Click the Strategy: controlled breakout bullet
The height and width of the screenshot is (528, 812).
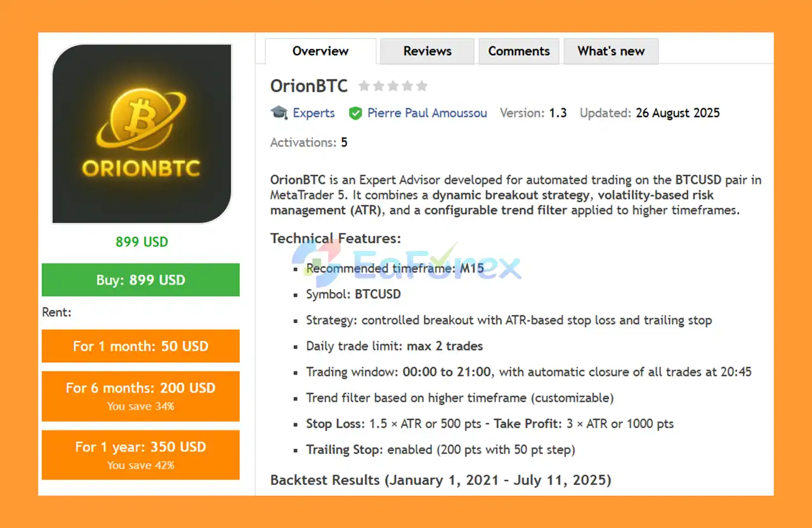[x=509, y=320]
